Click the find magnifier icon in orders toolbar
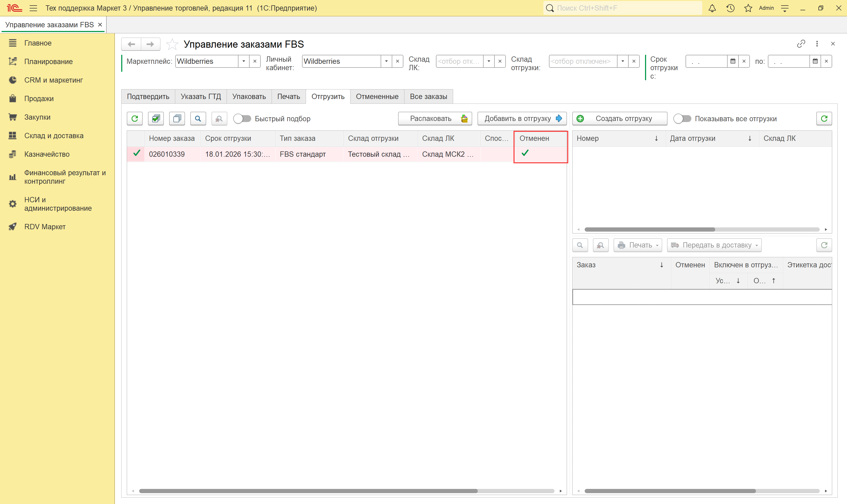 click(198, 119)
